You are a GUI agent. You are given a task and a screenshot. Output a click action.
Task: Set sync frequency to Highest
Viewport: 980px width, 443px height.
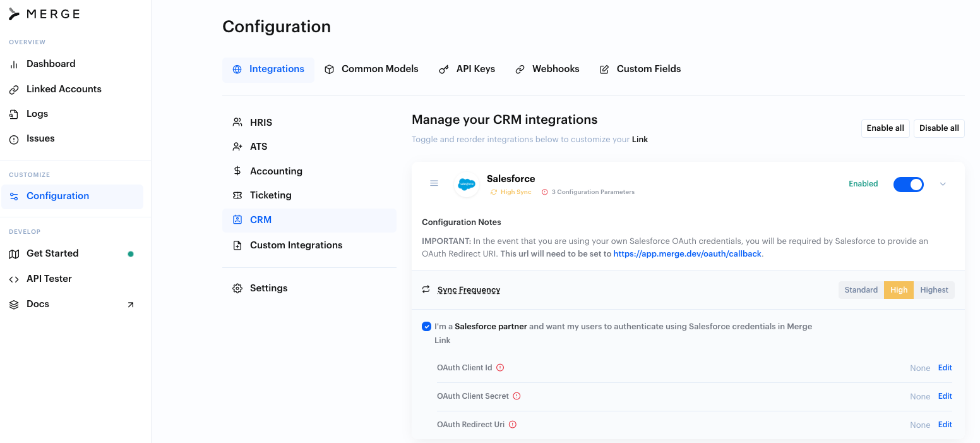tap(934, 290)
